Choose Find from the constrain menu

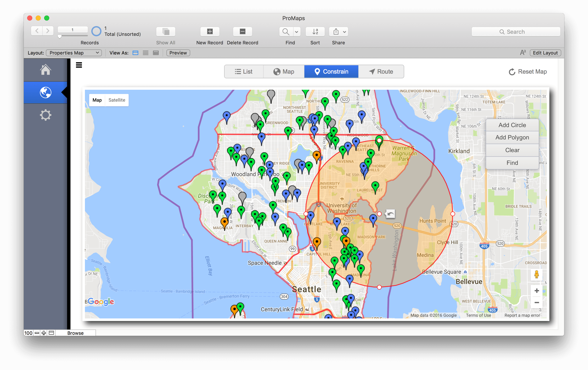pos(512,163)
